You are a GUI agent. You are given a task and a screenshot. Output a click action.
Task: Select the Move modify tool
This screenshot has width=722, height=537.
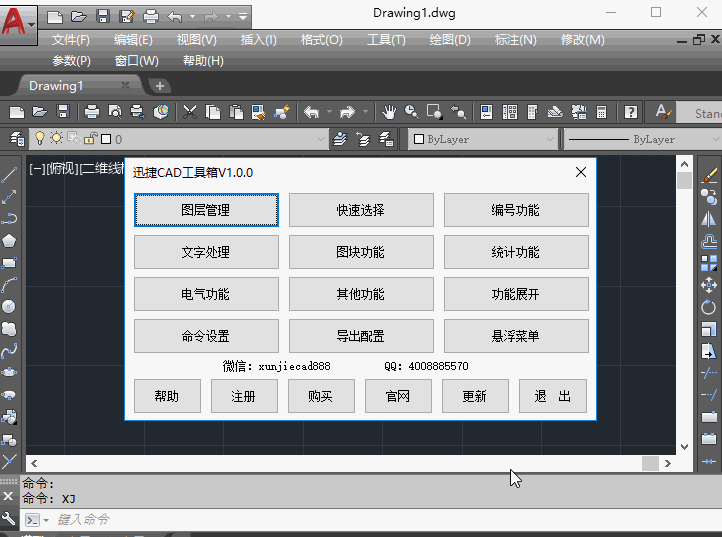point(709,285)
